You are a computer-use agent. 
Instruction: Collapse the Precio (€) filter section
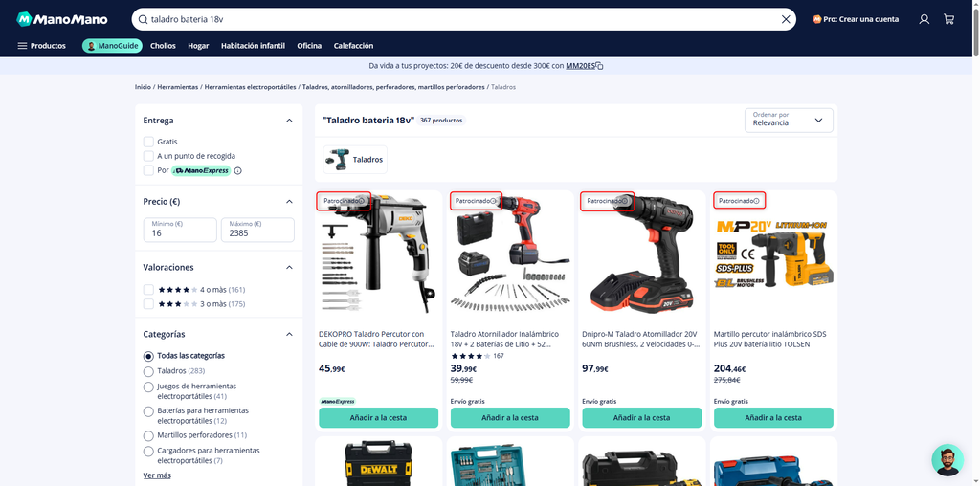tap(289, 201)
